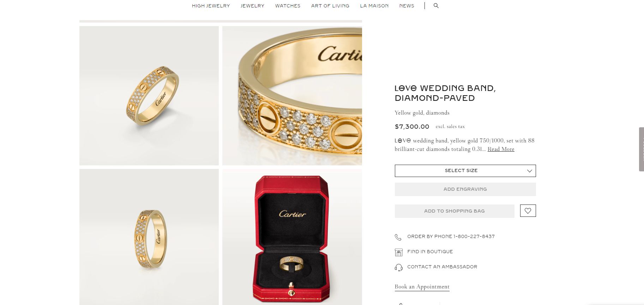Add ring to wishlist heart icon

pyautogui.click(x=528, y=211)
